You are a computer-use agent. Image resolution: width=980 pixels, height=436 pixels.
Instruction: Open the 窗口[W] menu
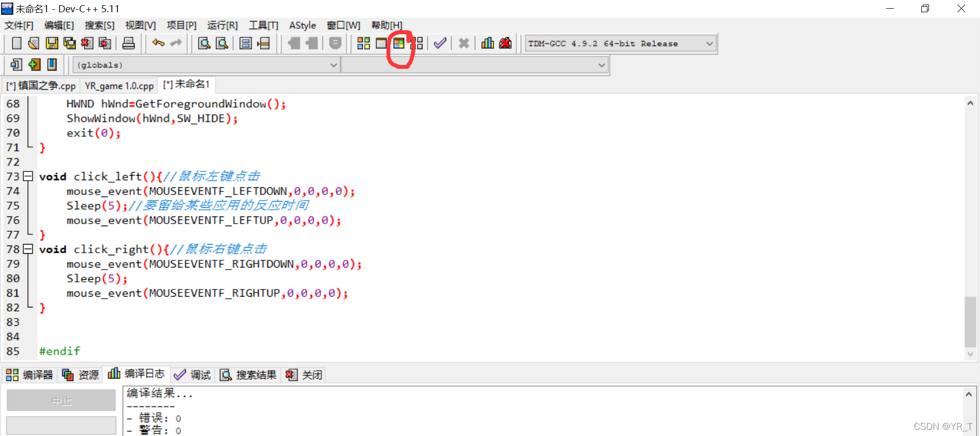(x=344, y=26)
